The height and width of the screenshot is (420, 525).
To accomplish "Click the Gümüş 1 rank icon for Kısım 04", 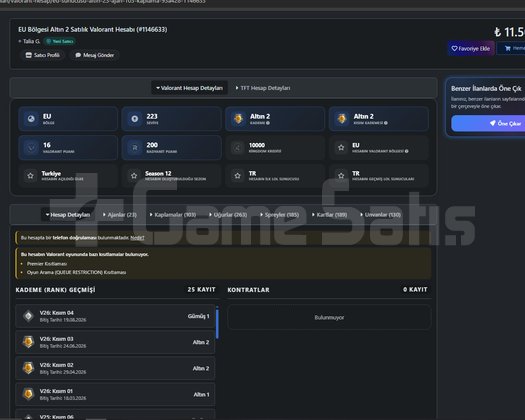I will coord(28,316).
